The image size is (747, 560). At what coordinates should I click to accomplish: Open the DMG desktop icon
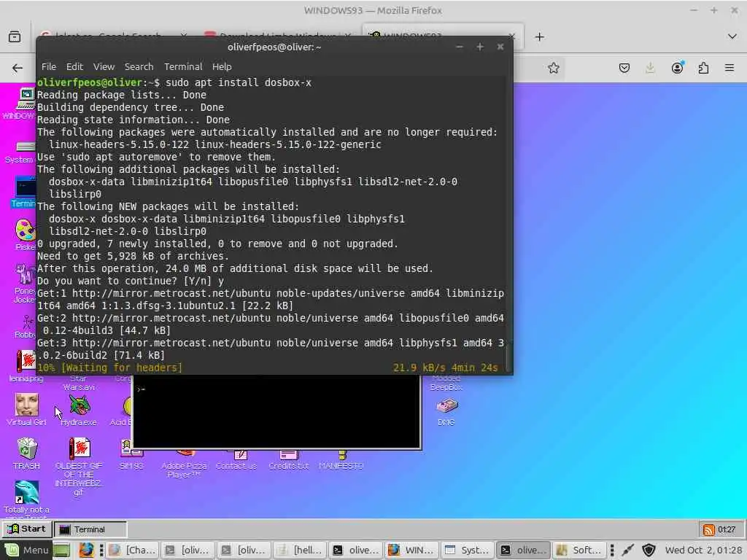click(x=446, y=411)
